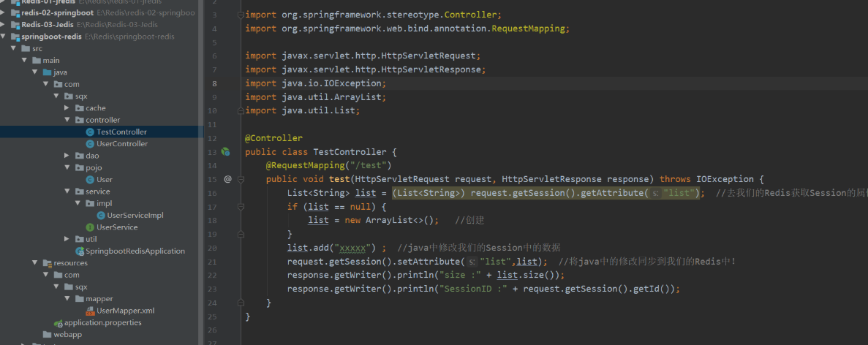
Task: Collapse the resources folder arrow
Action: [x=35, y=263]
